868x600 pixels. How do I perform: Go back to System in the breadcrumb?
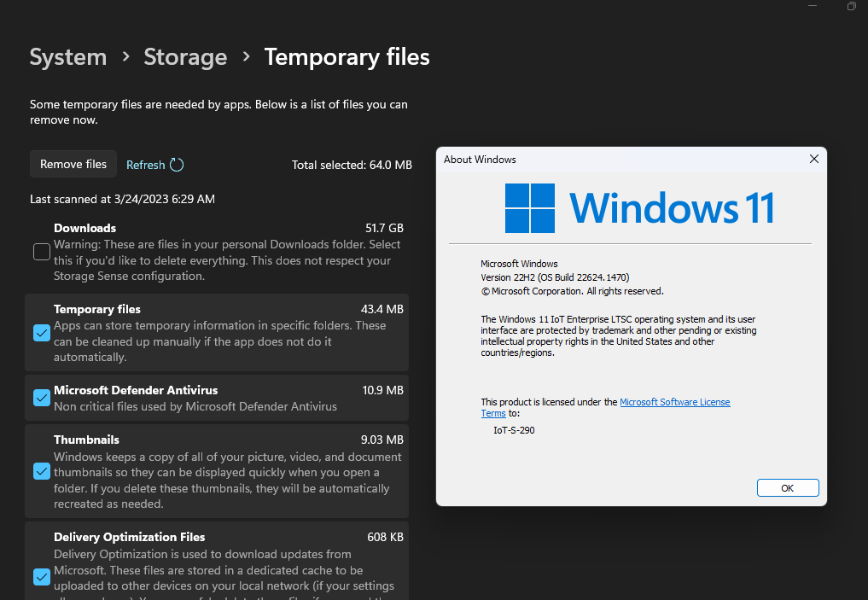point(68,57)
